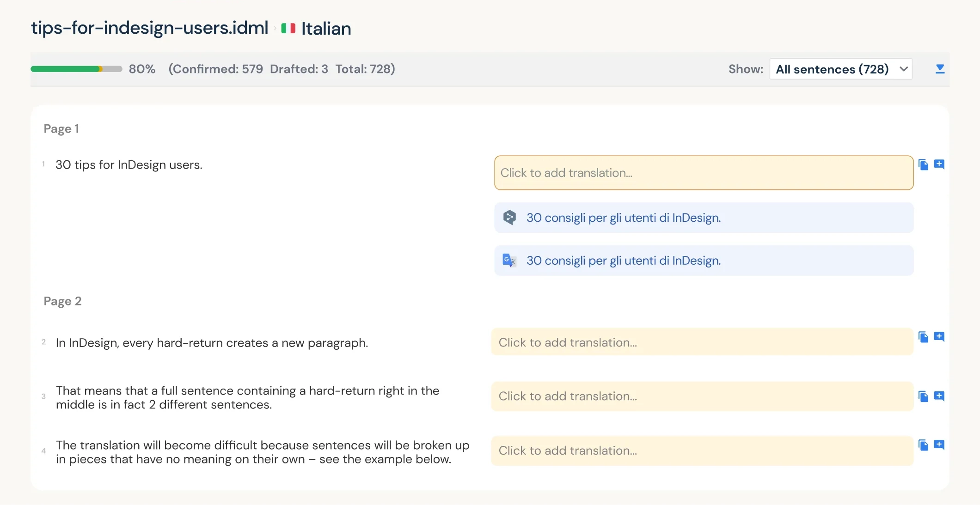Open the All sentences (728) dropdown
Image resolution: width=980 pixels, height=505 pixels.
pos(840,69)
